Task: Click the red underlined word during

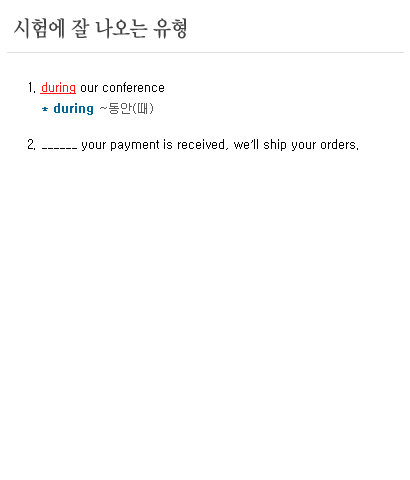Action: [58, 88]
